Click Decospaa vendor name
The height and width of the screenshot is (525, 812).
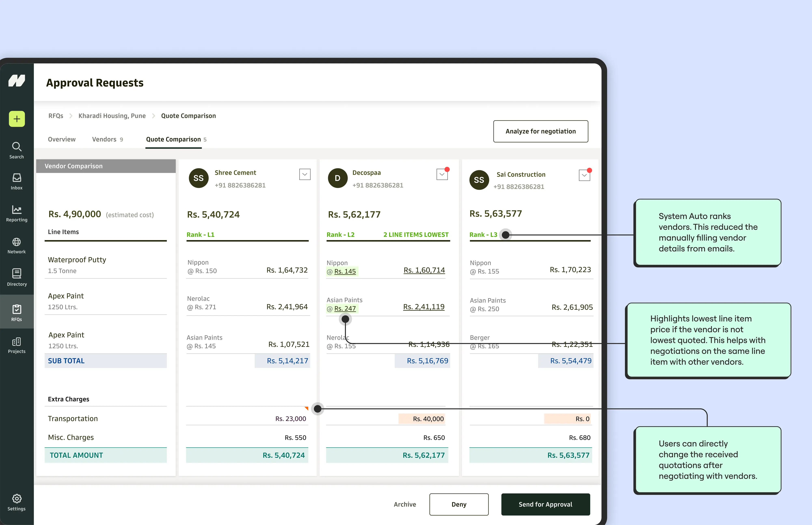tap(366, 173)
